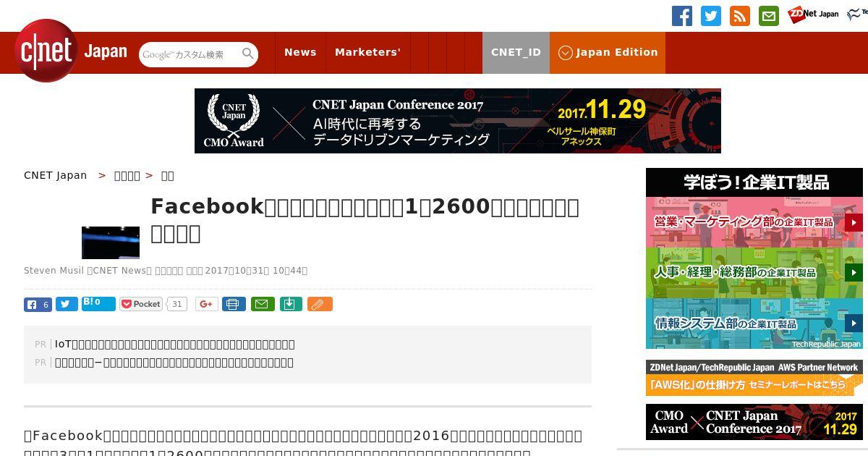Screen dimensions: 868x456
Task: Open the CNET_ID tab
Action: click(x=516, y=52)
